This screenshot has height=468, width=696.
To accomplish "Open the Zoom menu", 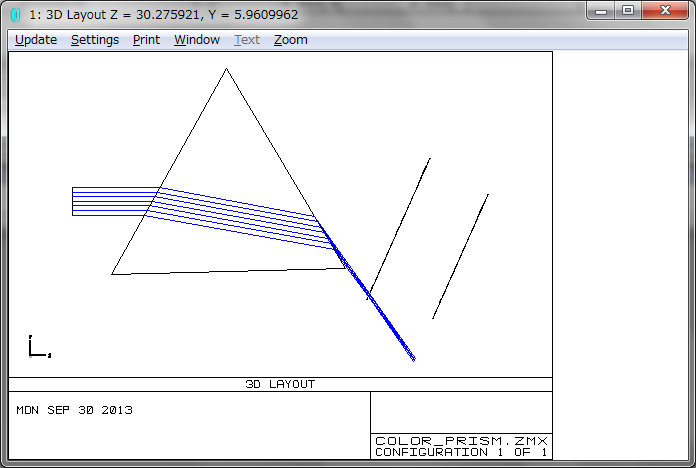I will 290,40.
